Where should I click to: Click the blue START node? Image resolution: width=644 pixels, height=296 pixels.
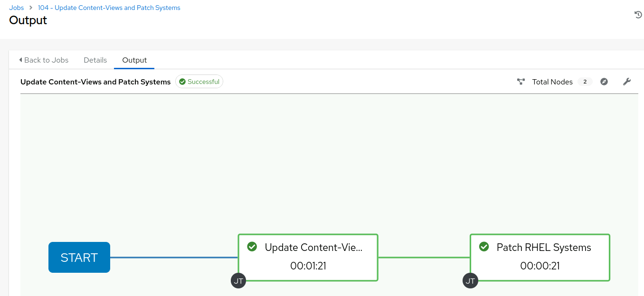pyautogui.click(x=79, y=258)
